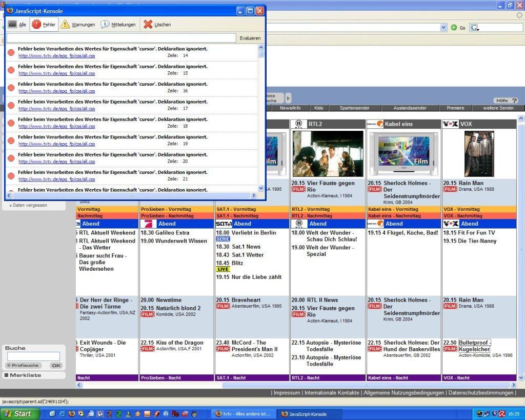This screenshot has height=420, width=525.
Task: Open the News/Info channel tab
Action: [x=290, y=108]
